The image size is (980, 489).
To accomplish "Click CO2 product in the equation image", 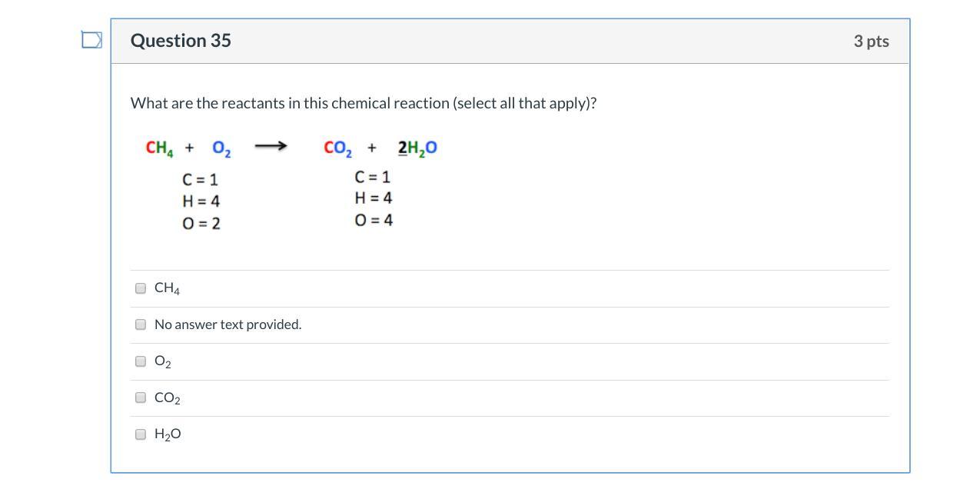I will click(x=337, y=148).
